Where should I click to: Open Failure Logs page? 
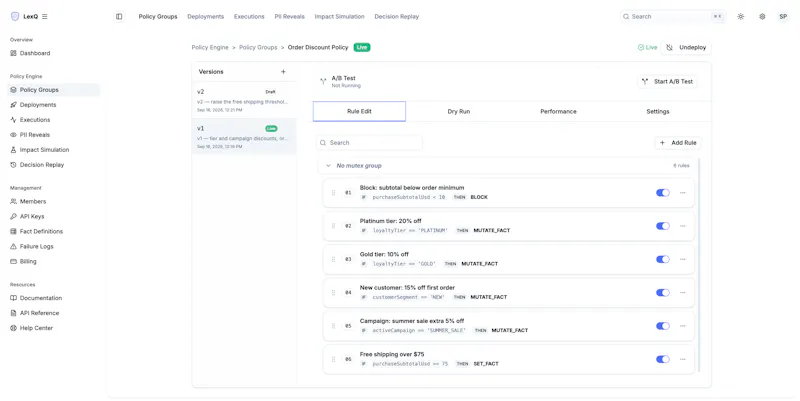click(53, 246)
